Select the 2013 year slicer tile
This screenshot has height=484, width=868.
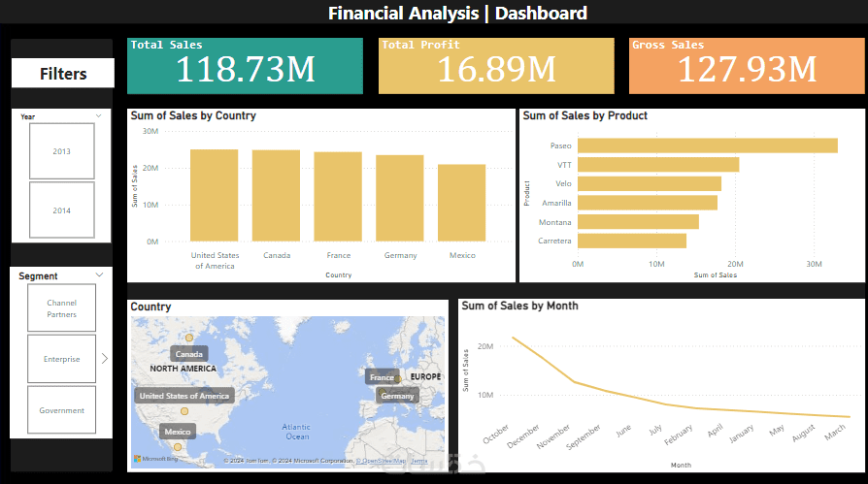[x=61, y=151]
